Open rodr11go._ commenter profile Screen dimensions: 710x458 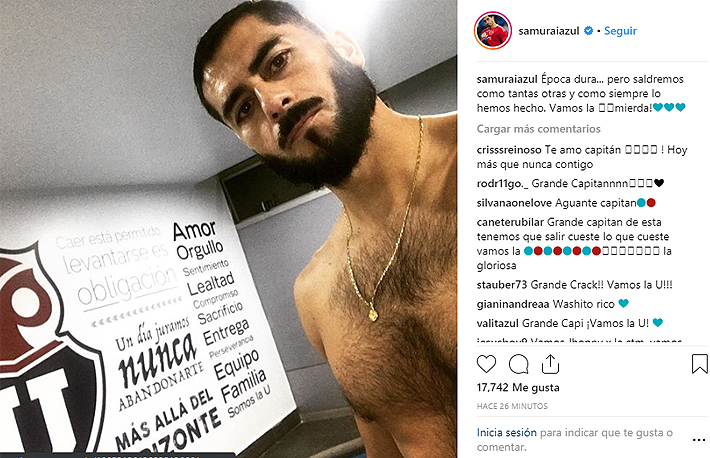503,183
